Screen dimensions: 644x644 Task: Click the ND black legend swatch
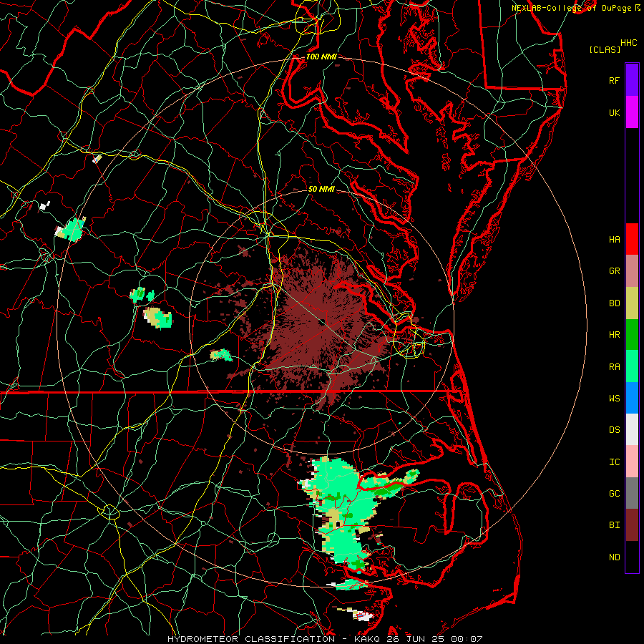632,557
